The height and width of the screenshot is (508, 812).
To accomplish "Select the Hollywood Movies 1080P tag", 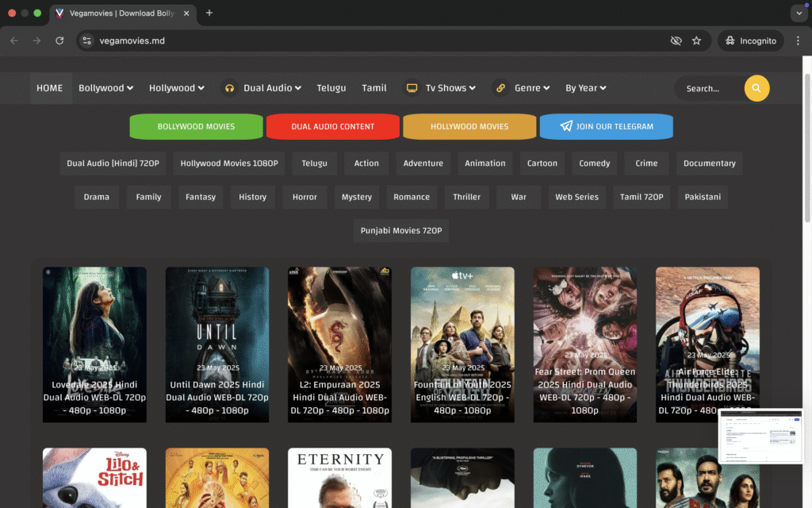I will [x=229, y=164].
